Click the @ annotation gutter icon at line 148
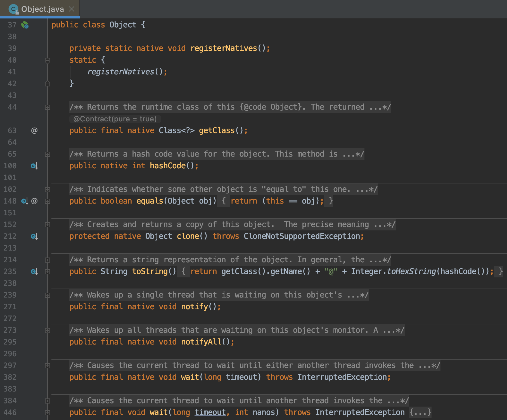The width and height of the screenshot is (507, 420). (x=34, y=201)
